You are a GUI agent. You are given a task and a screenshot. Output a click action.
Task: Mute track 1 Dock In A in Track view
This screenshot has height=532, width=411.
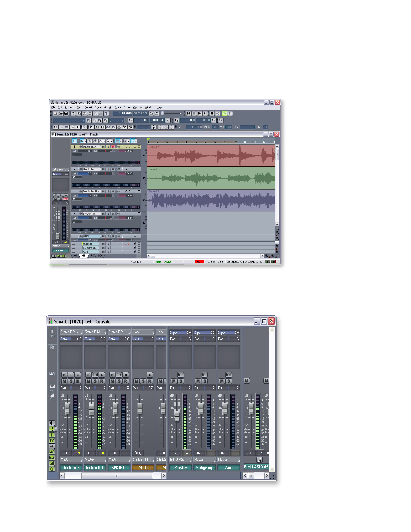pos(103,147)
